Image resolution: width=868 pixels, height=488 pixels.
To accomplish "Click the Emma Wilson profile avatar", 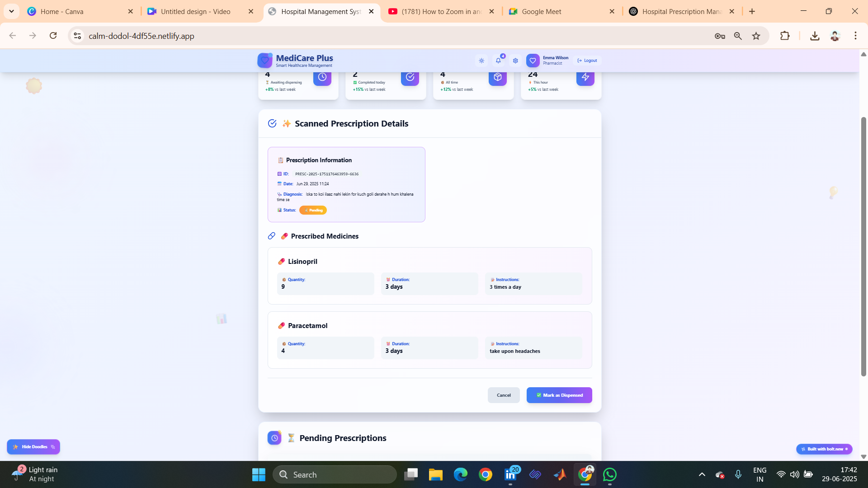I will 533,61.
